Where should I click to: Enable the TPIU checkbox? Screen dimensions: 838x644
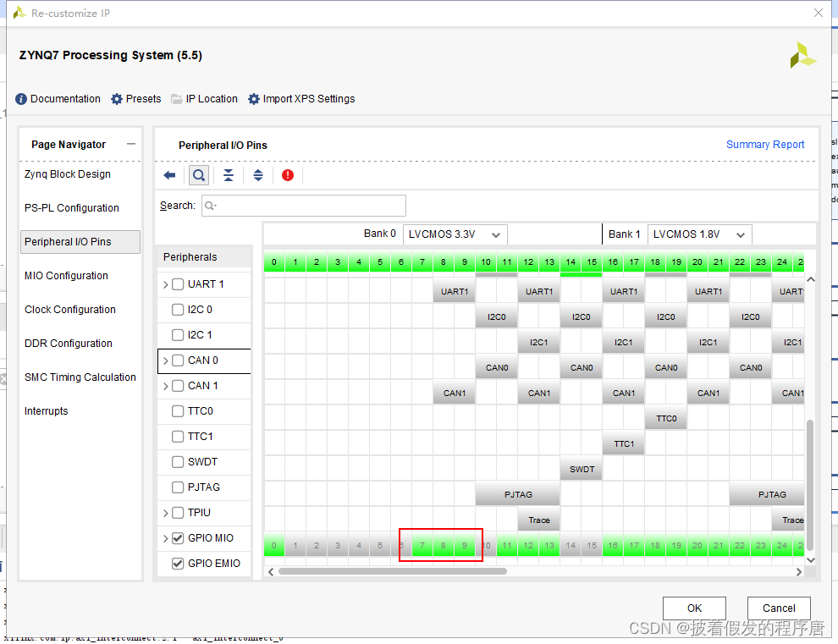[178, 513]
